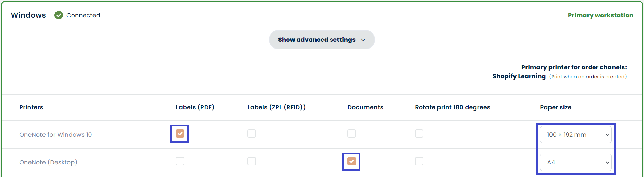Image resolution: width=644 pixels, height=177 pixels.
Task: Click the Primary workstation label
Action: (x=600, y=15)
